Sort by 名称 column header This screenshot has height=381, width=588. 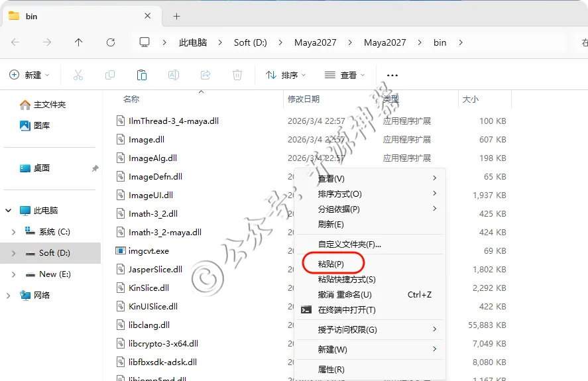tap(131, 99)
